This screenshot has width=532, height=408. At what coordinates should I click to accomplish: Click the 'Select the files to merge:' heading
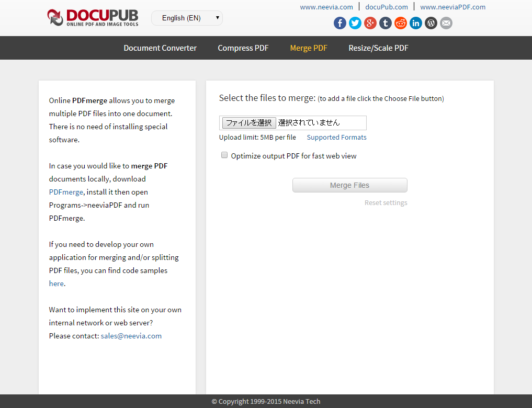[x=267, y=98]
